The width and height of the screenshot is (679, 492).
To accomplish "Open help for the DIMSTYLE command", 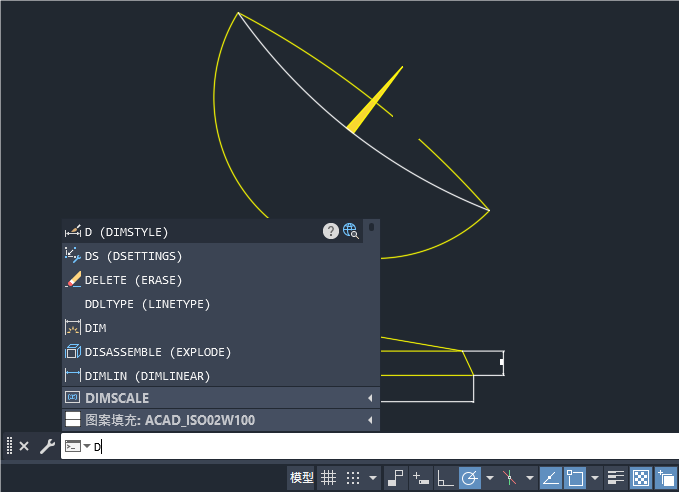I will coord(330,231).
